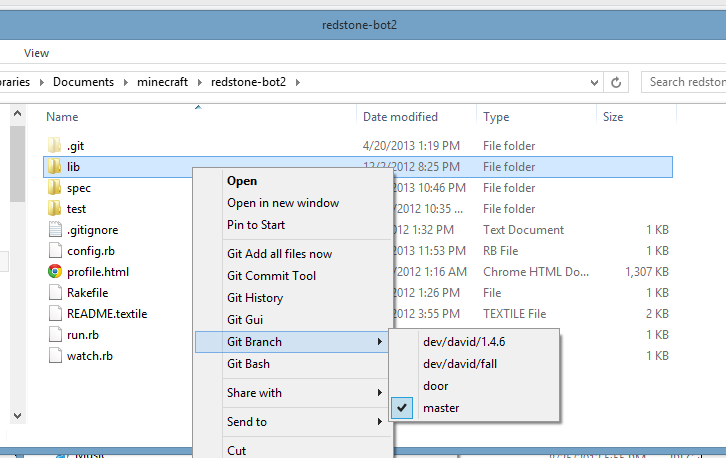The image size is (726, 458).
Task: Select the watch.rb file name
Action: 90,356
